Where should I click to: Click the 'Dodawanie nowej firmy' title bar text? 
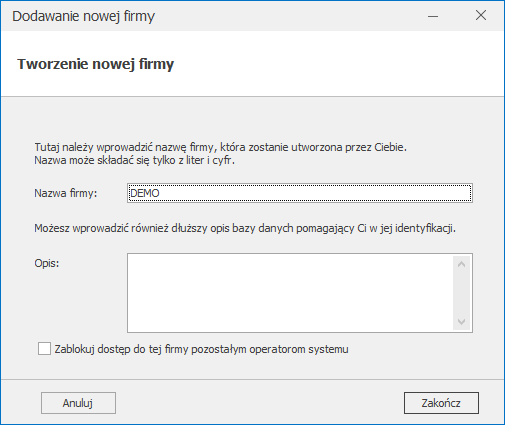[84, 16]
